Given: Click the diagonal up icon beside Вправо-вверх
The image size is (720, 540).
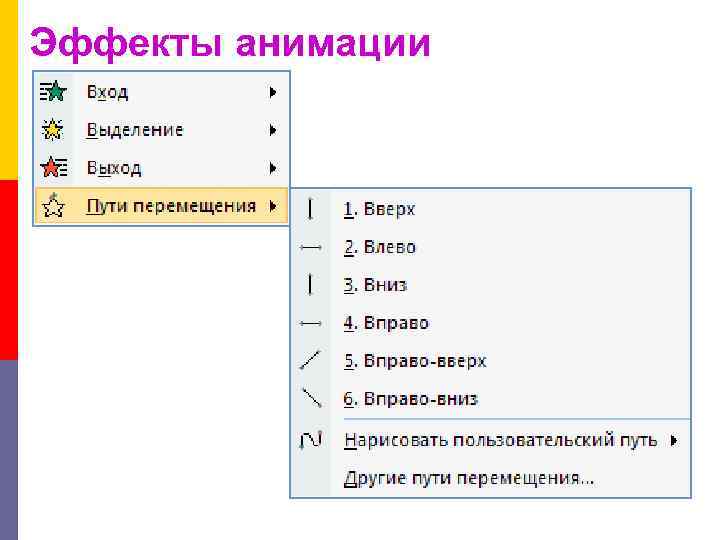Looking at the screenshot, I should tap(310, 360).
